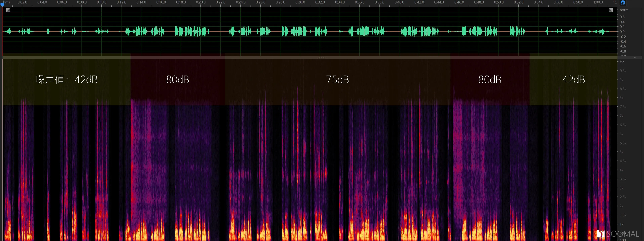Click the norm amplitude scale label
This screenshot has height=241, width=644.
(624, 10)
